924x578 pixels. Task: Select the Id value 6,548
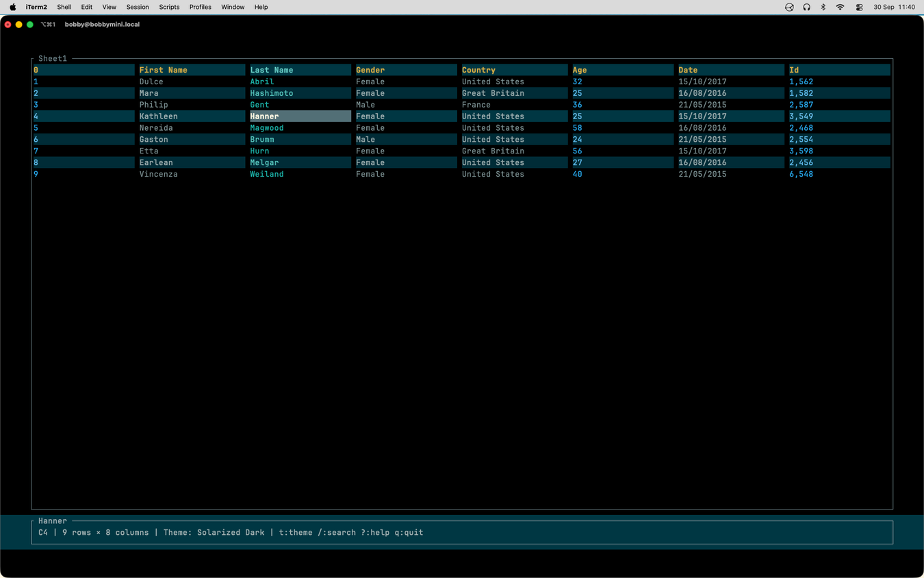point(801,174)
